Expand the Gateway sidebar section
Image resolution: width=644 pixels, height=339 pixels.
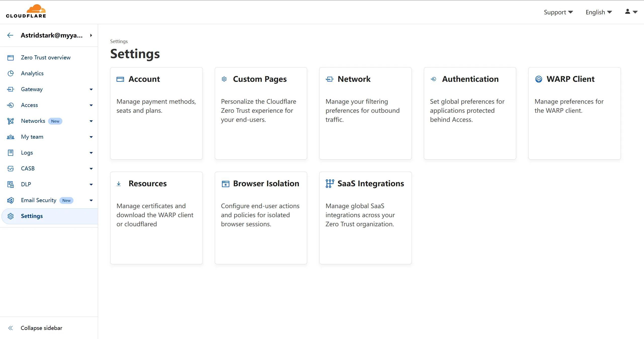[91, 89]
